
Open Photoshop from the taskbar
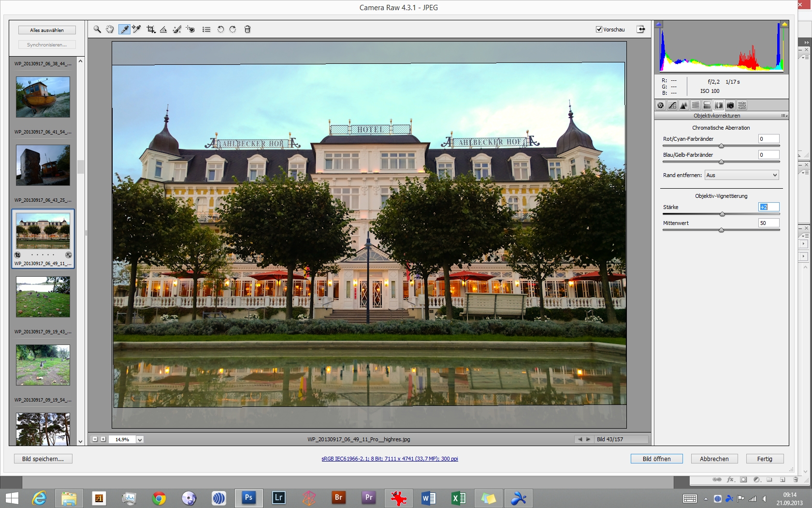[x=249, y=498]
